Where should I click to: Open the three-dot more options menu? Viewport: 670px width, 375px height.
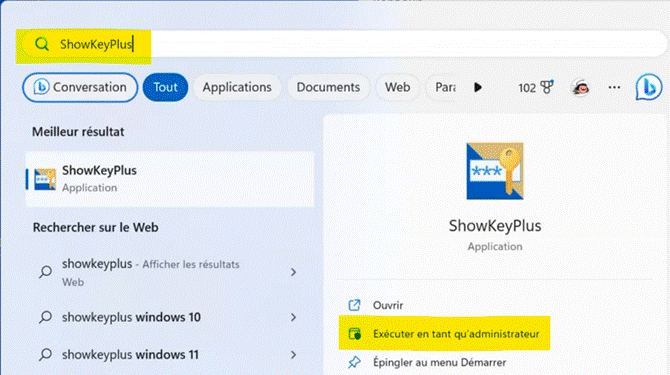(x=614, y=88)
